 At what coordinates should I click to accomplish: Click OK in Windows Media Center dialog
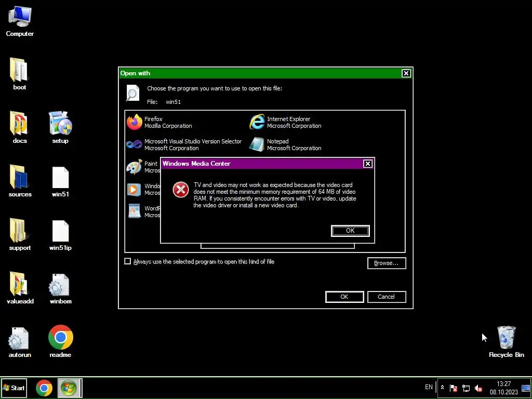[x=350, y=231]
